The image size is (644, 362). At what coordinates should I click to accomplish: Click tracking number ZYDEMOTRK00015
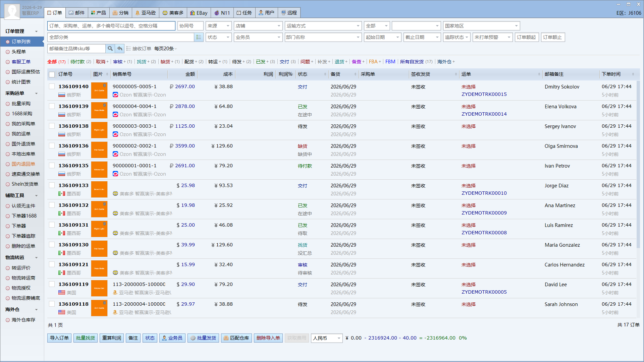(484, 94)
